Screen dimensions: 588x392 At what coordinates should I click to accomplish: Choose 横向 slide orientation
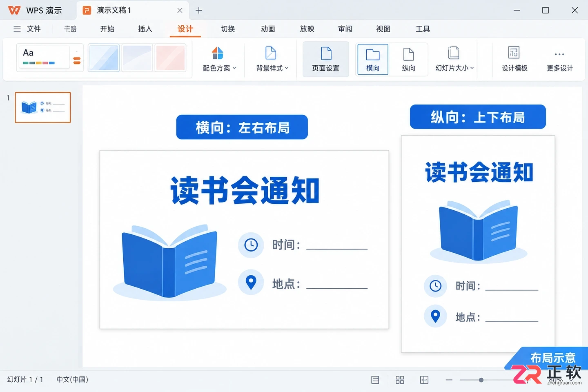pyautogui.click(x=372, y=59)
